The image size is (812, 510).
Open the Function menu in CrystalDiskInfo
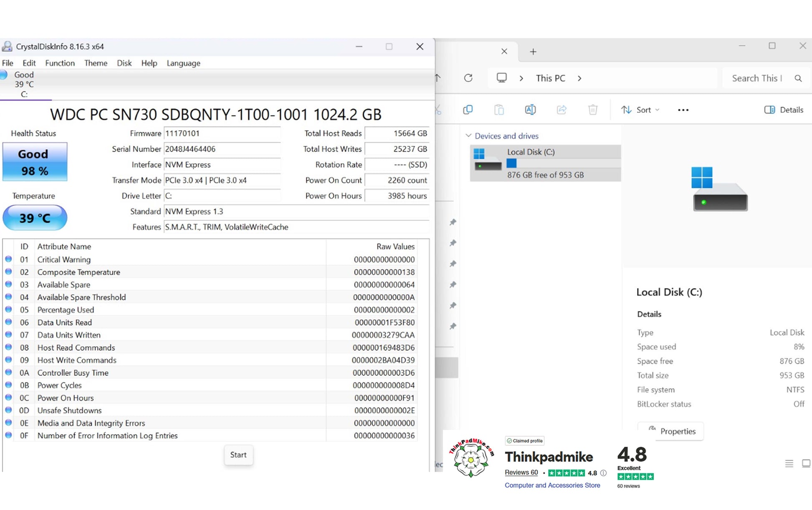point(60,63)
